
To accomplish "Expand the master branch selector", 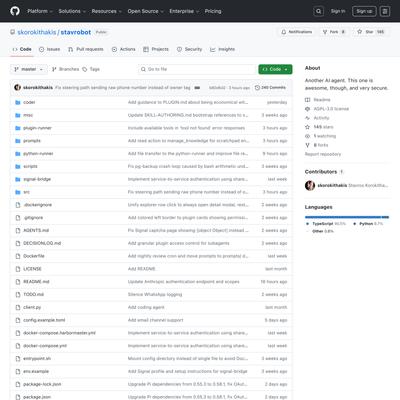I will pyautogui.click(x=29, y=69).
